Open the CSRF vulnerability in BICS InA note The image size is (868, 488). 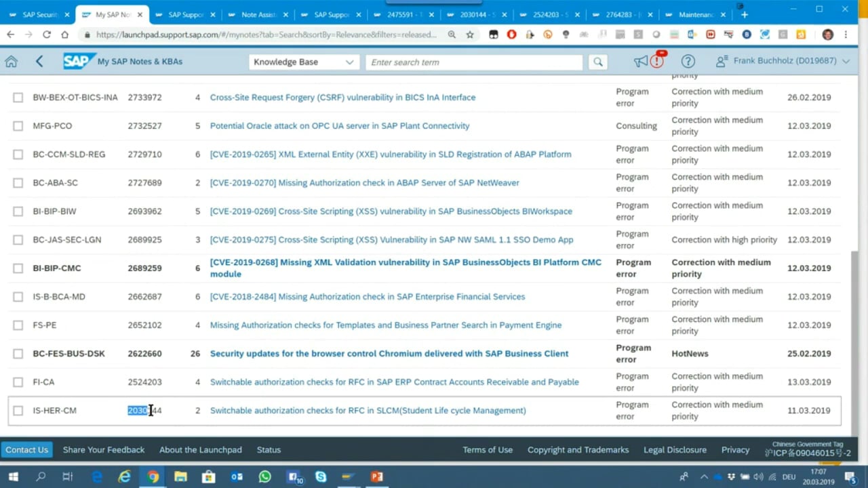pyautogui.click(x=342, y=98)
